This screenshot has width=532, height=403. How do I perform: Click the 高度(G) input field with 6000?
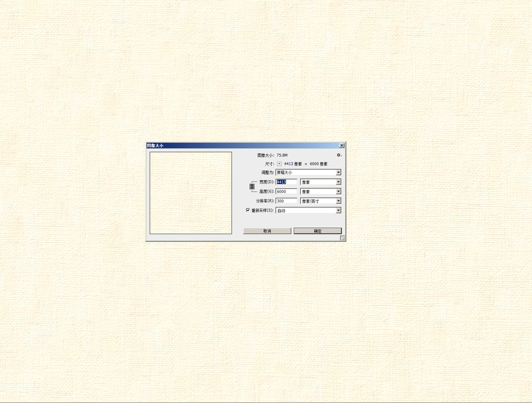[286, 191]
